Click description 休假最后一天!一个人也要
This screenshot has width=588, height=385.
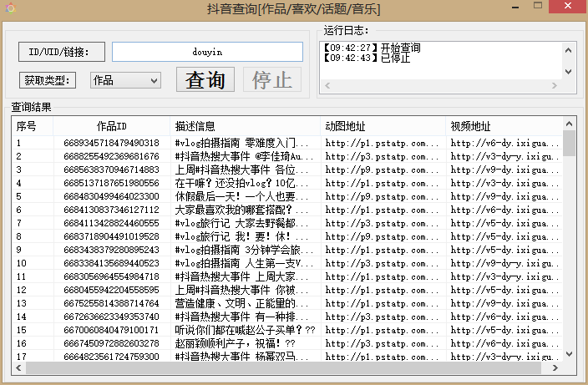[241, 196]
